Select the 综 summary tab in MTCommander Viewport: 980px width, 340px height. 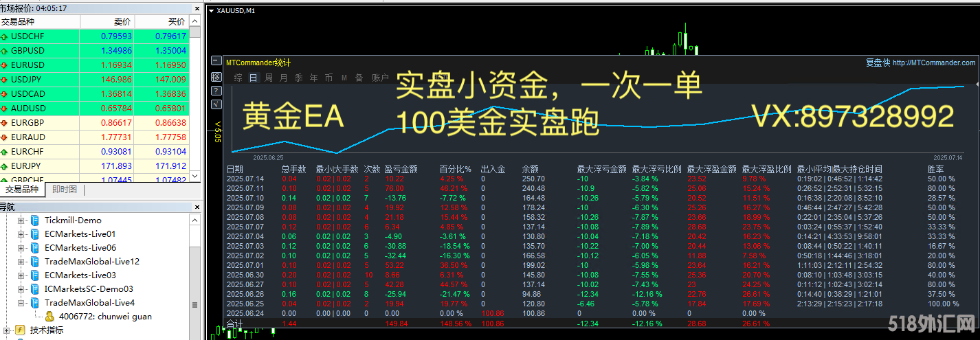(x=238, y=78)
